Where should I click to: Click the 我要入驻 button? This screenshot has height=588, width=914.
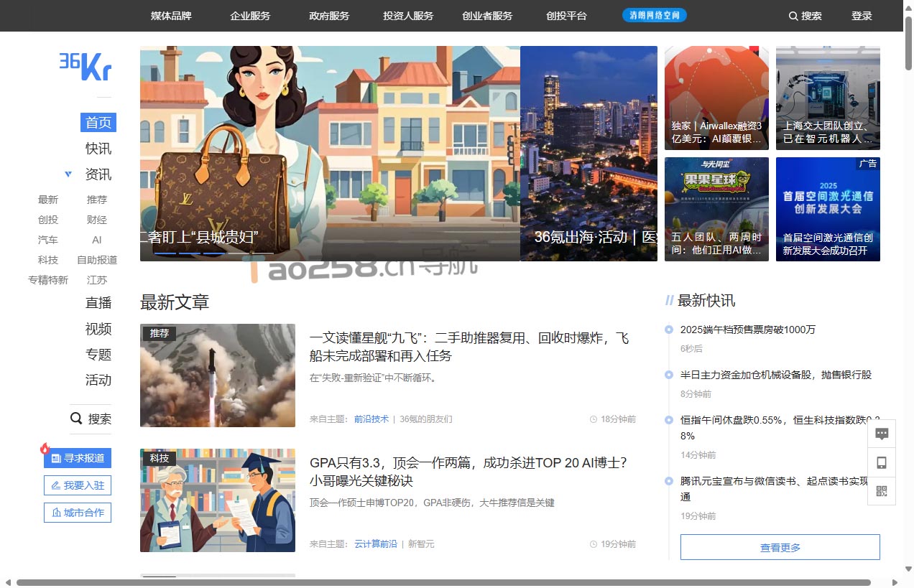coord(78,485)
